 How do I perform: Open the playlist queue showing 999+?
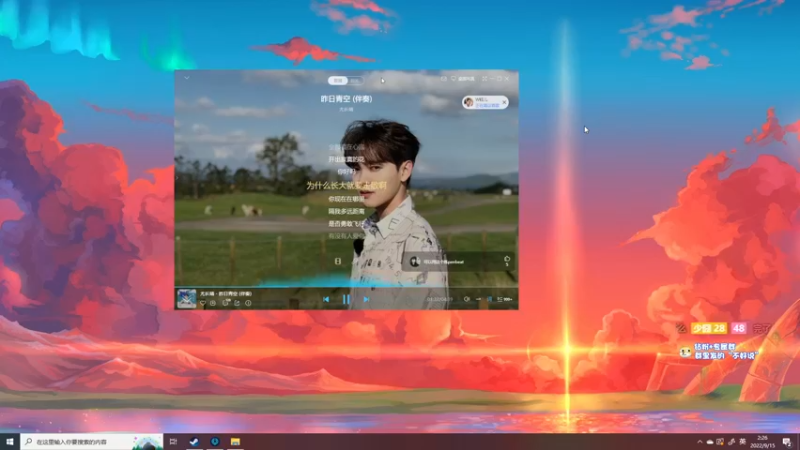click(505, 299)
